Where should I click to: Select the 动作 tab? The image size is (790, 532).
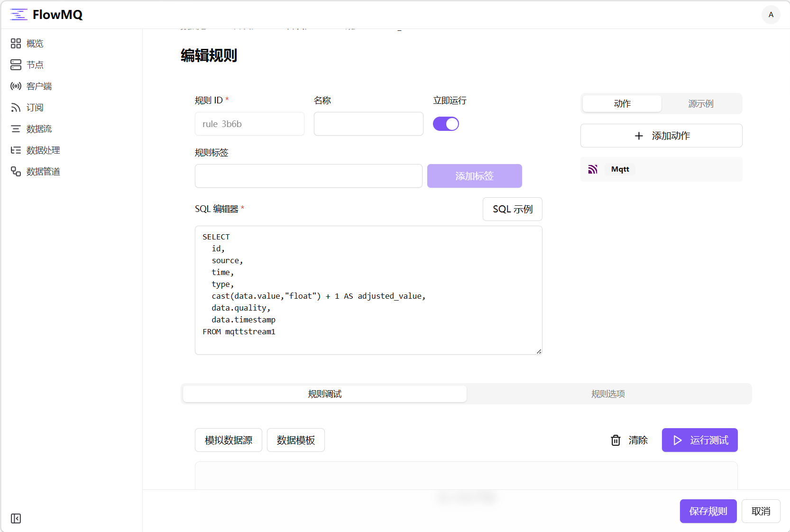pyautogui.click(x=622, y=104)
